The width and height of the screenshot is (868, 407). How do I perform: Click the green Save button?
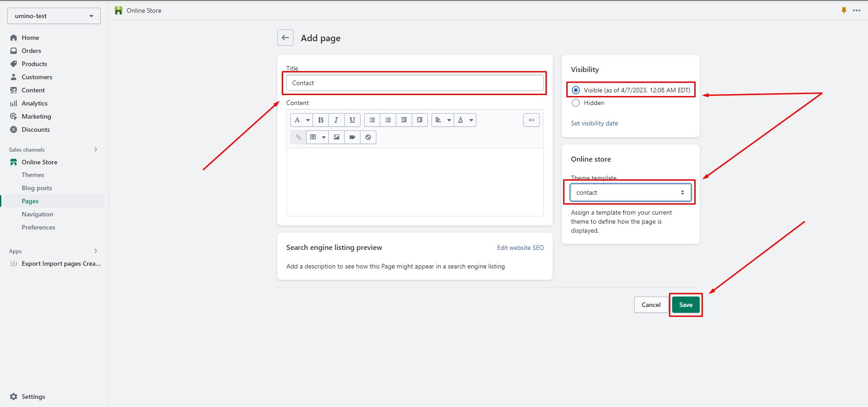(685, 305)
